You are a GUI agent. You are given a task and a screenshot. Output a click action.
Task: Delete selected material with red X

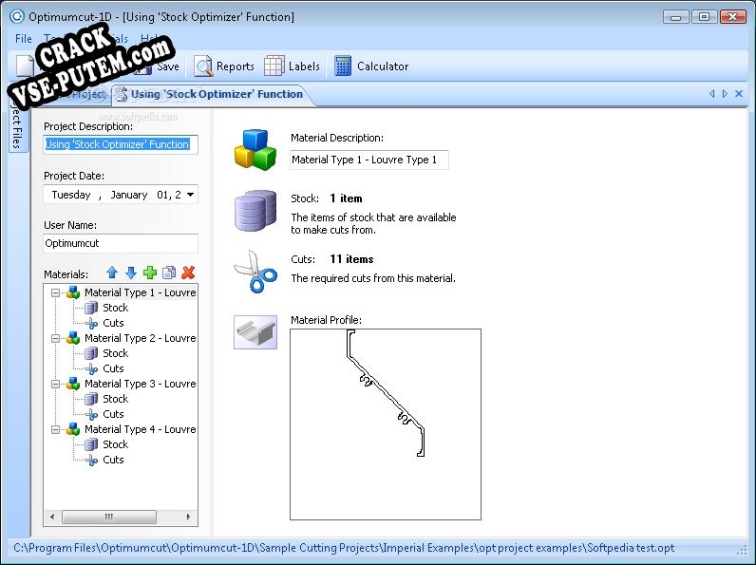tap(187, 273)
